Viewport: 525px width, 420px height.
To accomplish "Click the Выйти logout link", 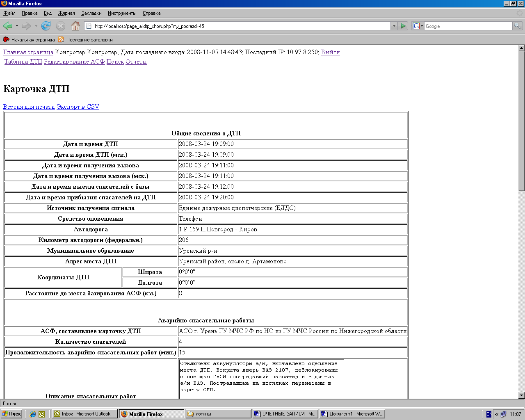I will [330, 52].
